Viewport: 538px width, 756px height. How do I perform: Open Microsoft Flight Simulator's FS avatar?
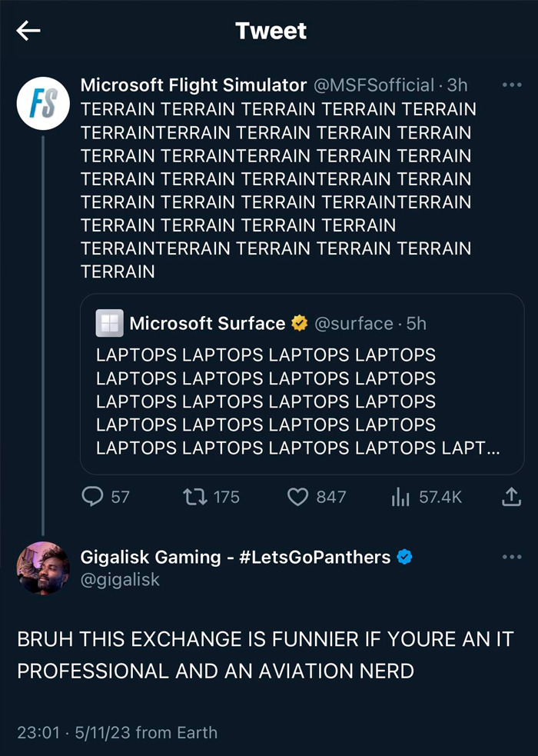click(42, 103)
